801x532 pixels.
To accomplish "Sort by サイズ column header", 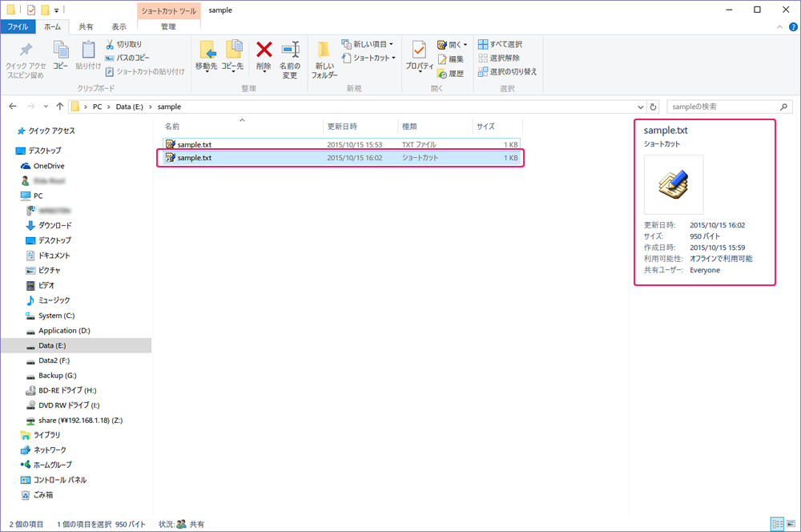I will (x=497, y=127).
